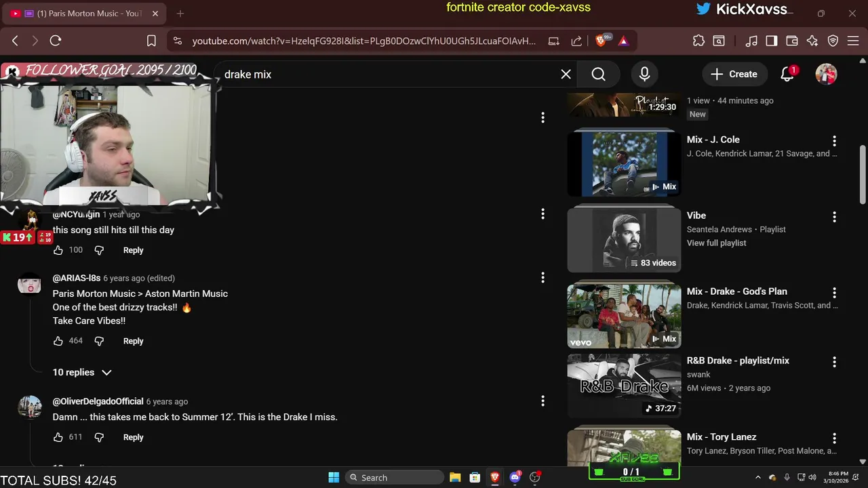Open options menu for top hidden comment

tap(542, 118)
